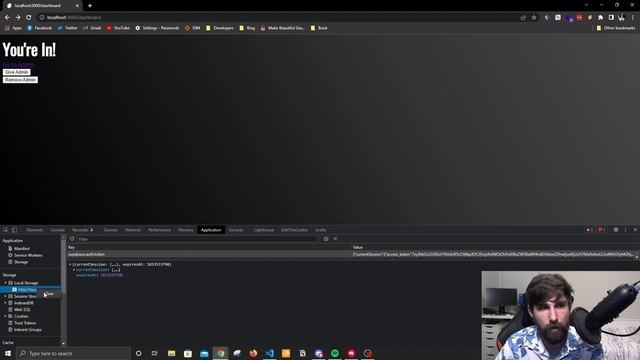Switch to the Memory tab
This screenshot has height=360, width=640.
[186, 230]
